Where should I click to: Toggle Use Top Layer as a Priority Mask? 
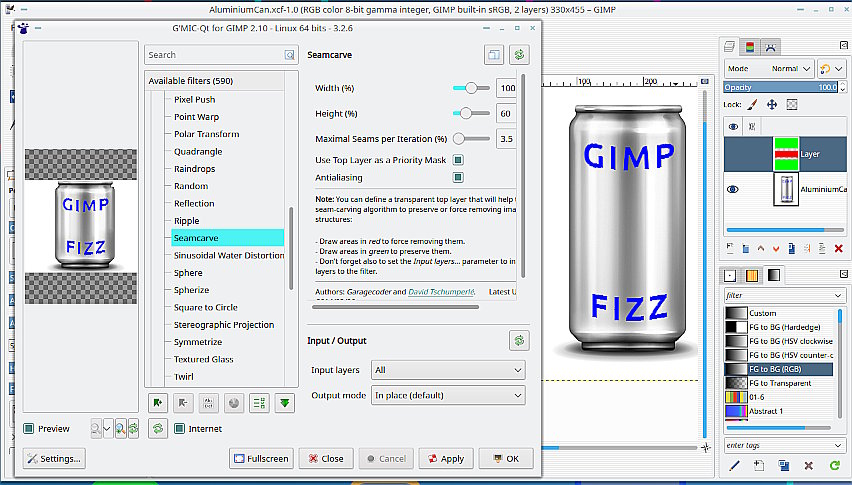point(458,160)
